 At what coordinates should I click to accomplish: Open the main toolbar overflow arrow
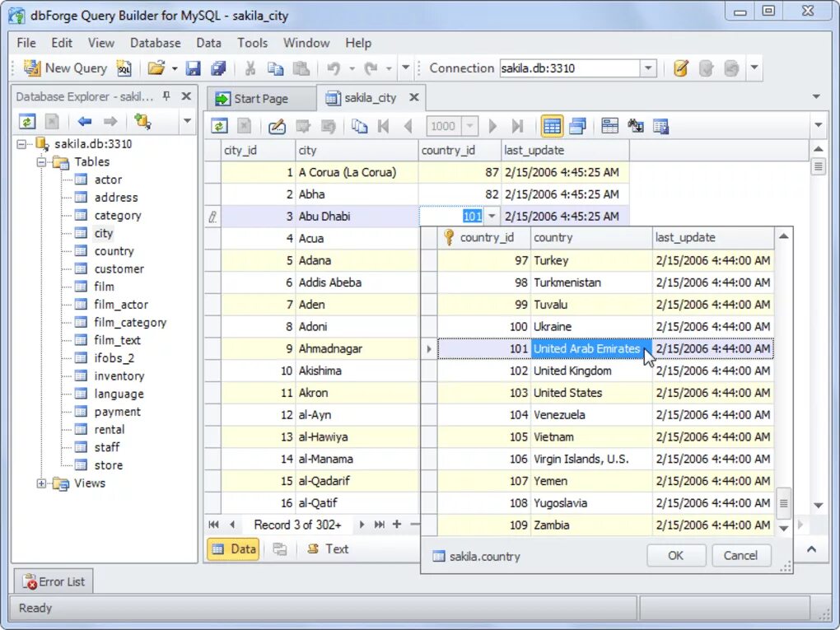point(754,68)
